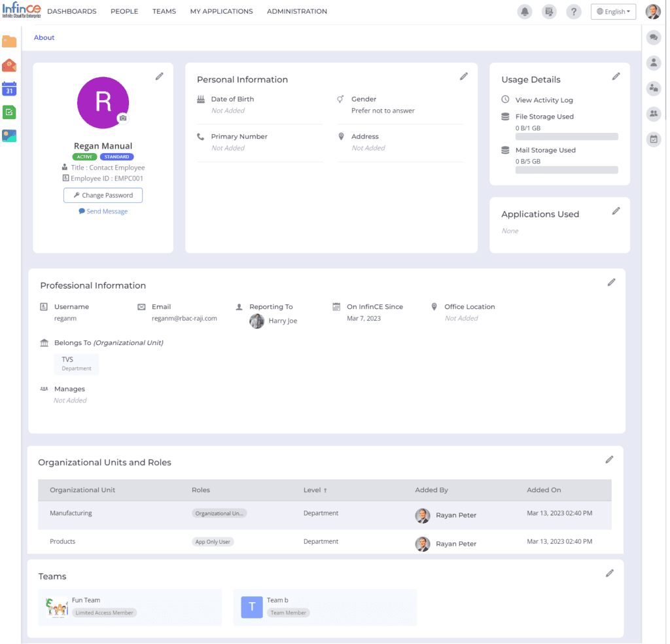Click the Roles column header
This screenshot has height=644, width=670.
(201, 490)
